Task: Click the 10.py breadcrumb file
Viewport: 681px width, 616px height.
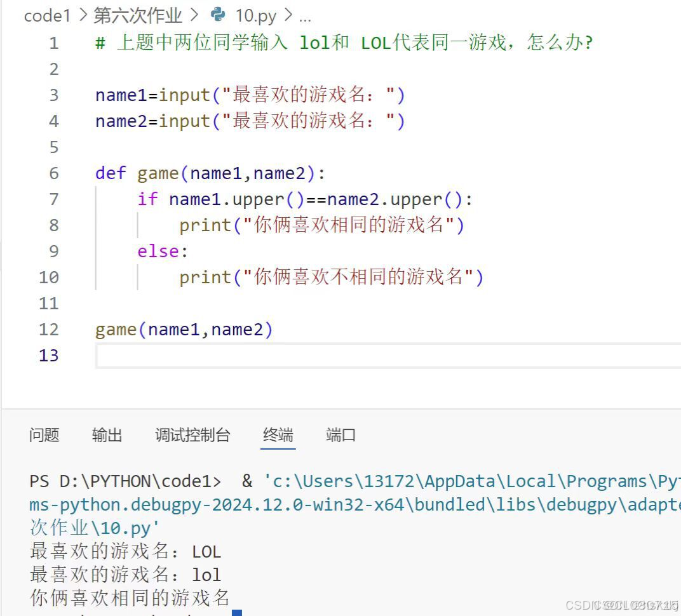Action: pyautogui.click(x=256, y=16)
